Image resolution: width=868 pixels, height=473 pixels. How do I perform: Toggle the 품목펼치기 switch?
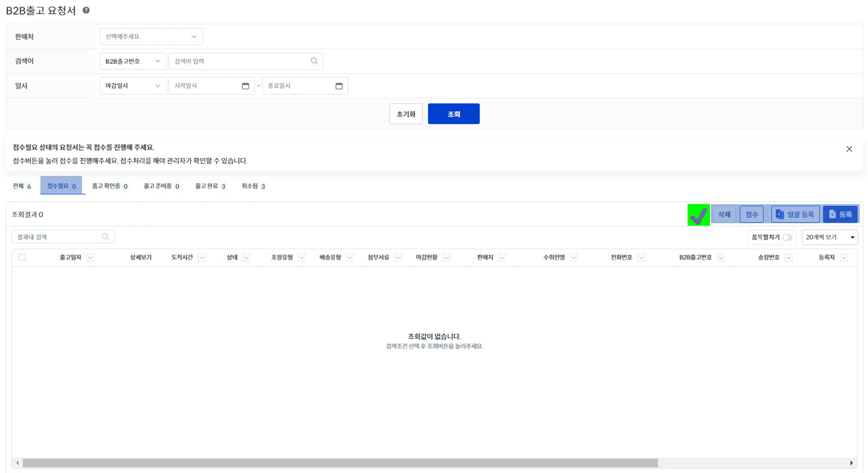tap(787, 237)
